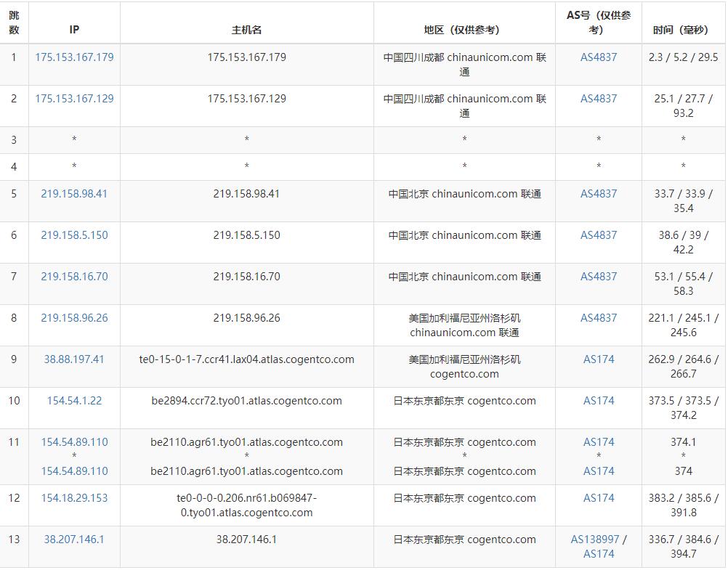Viewport: 728px width, 570px height.
Task: Click AS4837 link in hop 1 row
Action: (599, 57)
